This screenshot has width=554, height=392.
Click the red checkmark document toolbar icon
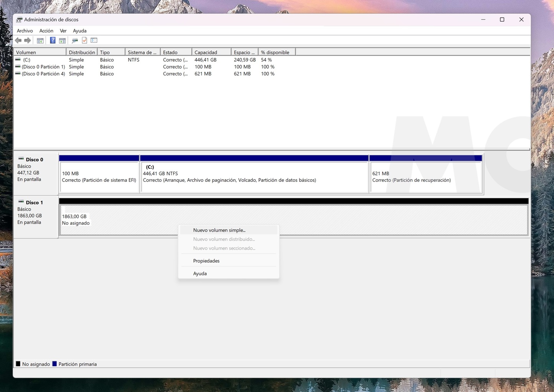tap(84, 41)
